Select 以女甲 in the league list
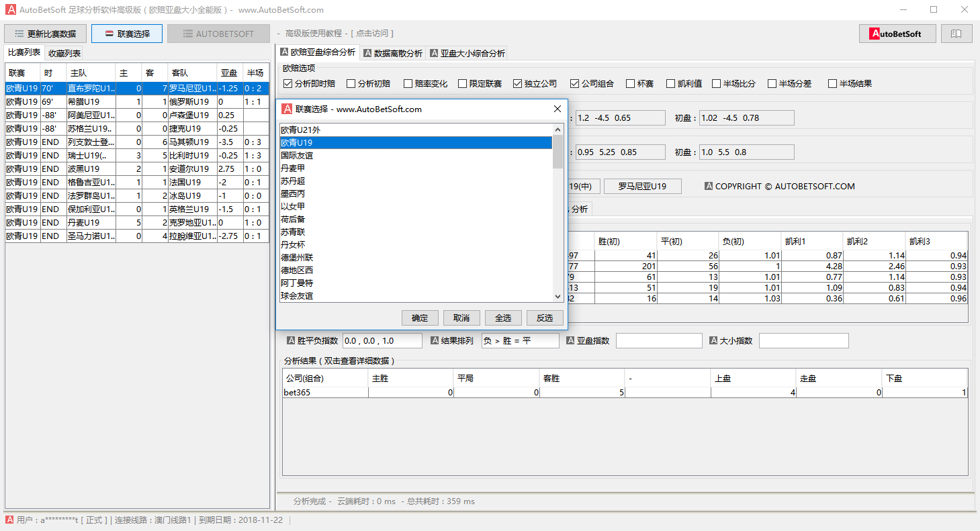Image resolution: width=980 pixels, height=531 pixels. click(416, 206)
